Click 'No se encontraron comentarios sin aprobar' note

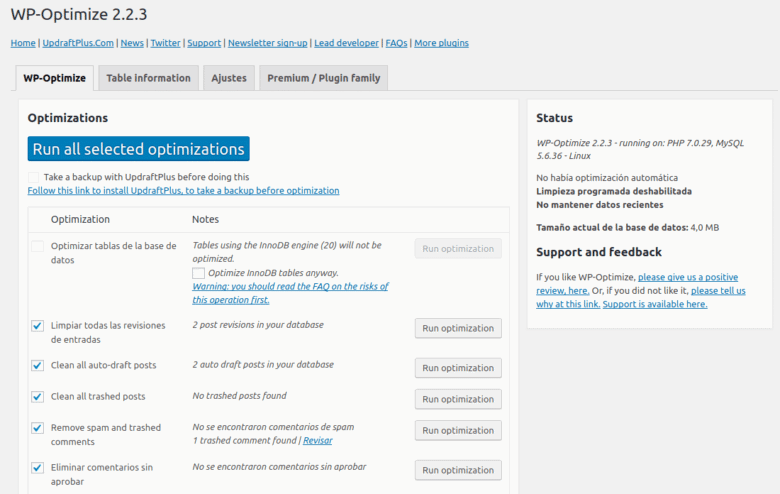279,467
